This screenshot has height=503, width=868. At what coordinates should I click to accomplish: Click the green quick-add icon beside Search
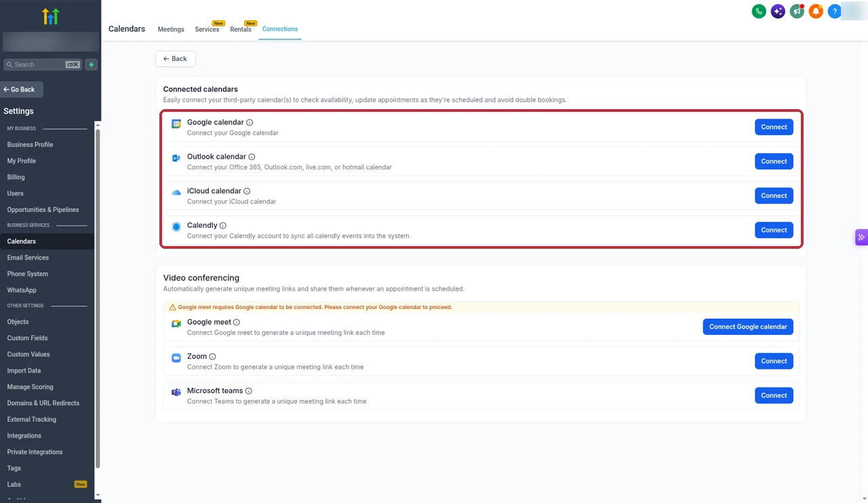click(x=92, y=64)
